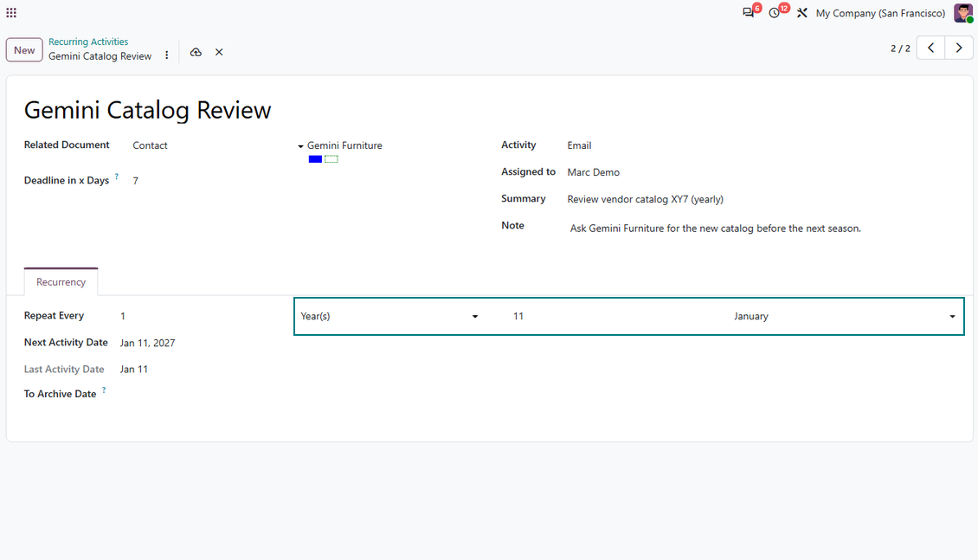Click the 2 / 2 pager counter
The image size is (978, 560).
900,48
